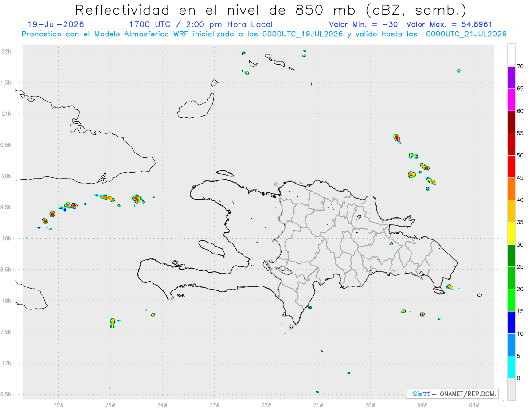
Task: Click the '72W' longitude label
Action: [x=266, y=405]
